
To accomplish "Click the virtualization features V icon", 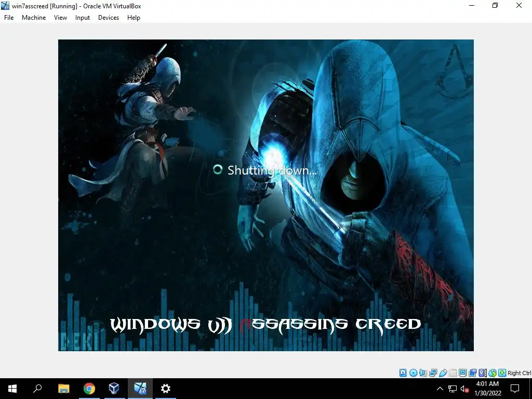I will click(x=483, y=373).
